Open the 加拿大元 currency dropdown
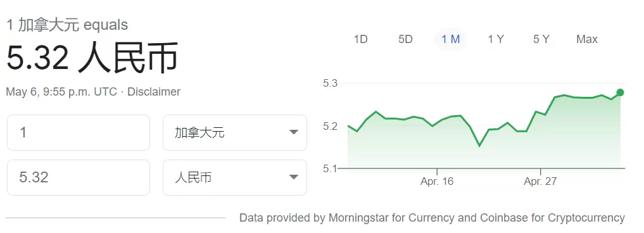Screen dimensions: 644x233 pyautogui.click(x=235, y=133)
